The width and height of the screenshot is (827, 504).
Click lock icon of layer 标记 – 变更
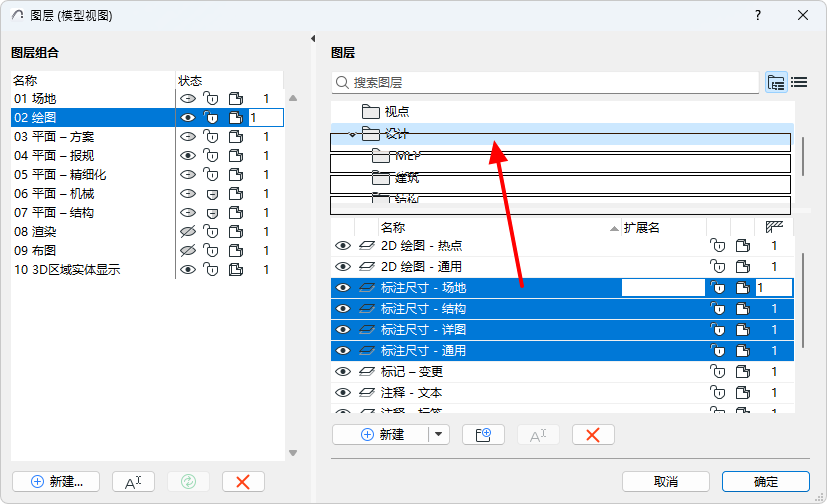[x=717, y=372]
